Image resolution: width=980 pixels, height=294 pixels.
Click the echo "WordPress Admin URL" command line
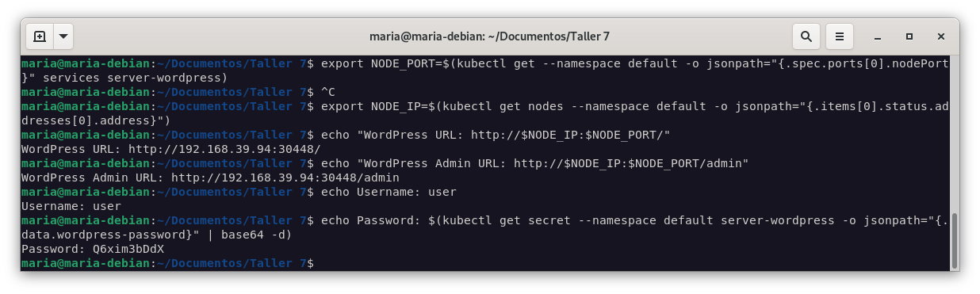(x=535, y=163)
